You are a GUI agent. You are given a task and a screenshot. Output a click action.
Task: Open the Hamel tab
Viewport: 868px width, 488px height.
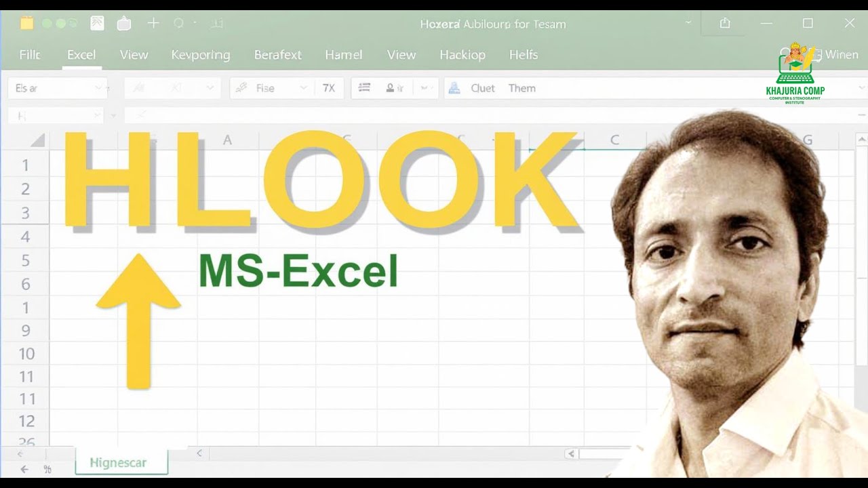(344, 55)
